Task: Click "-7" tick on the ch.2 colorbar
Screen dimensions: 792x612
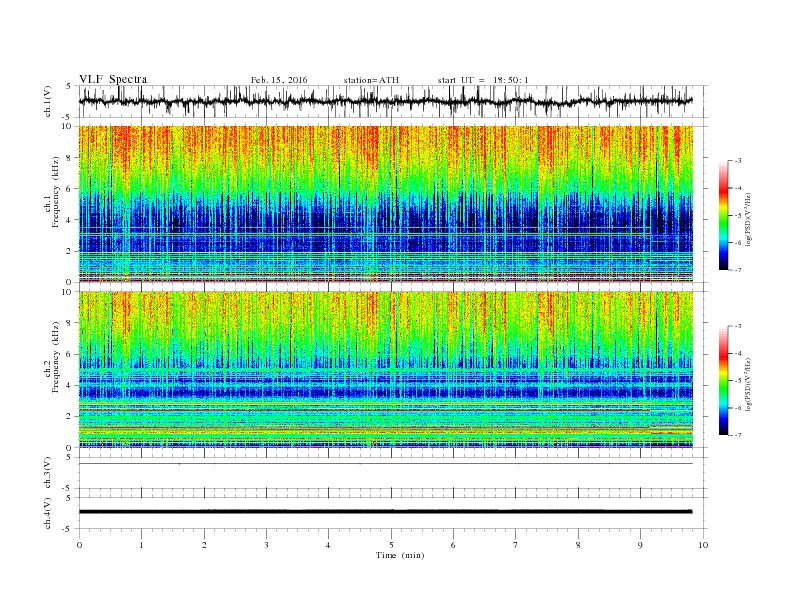Action: tap(738, 435)
